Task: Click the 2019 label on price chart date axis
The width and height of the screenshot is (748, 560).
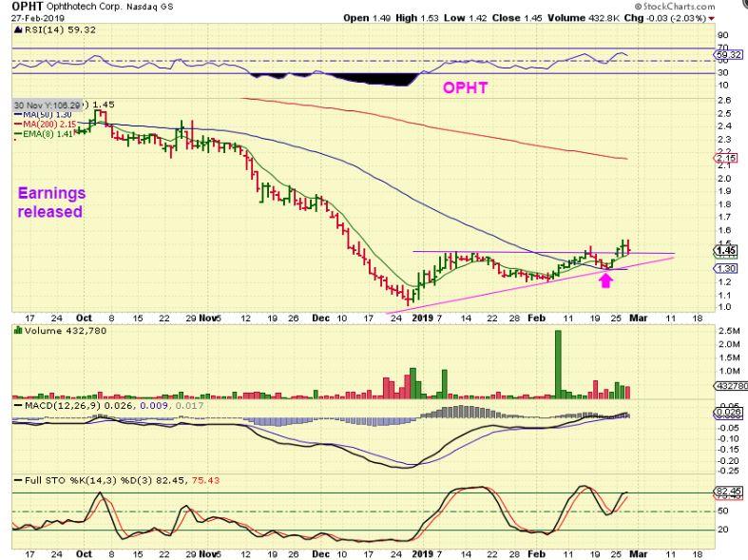Action: click(422, 318)
